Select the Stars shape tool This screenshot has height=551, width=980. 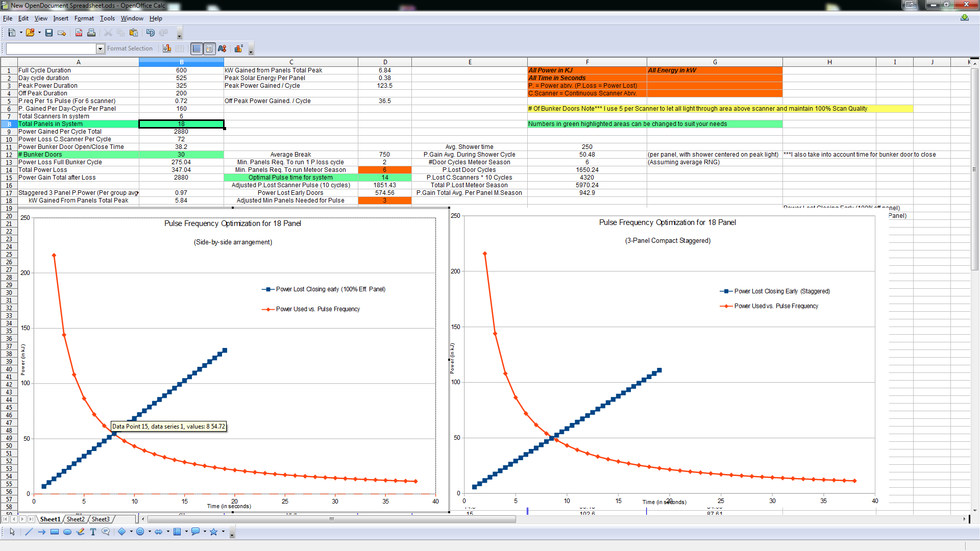[214, 532]
